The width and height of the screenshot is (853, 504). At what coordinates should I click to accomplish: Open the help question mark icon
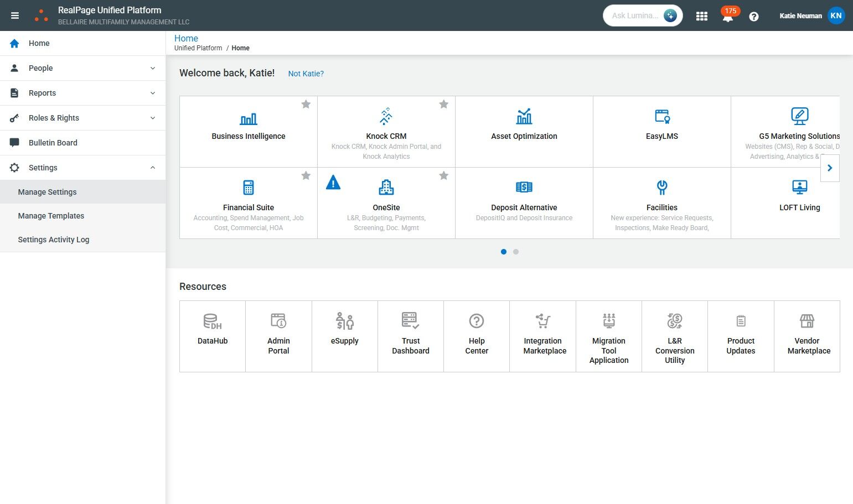pyautogui.click(x=753, y=16)
